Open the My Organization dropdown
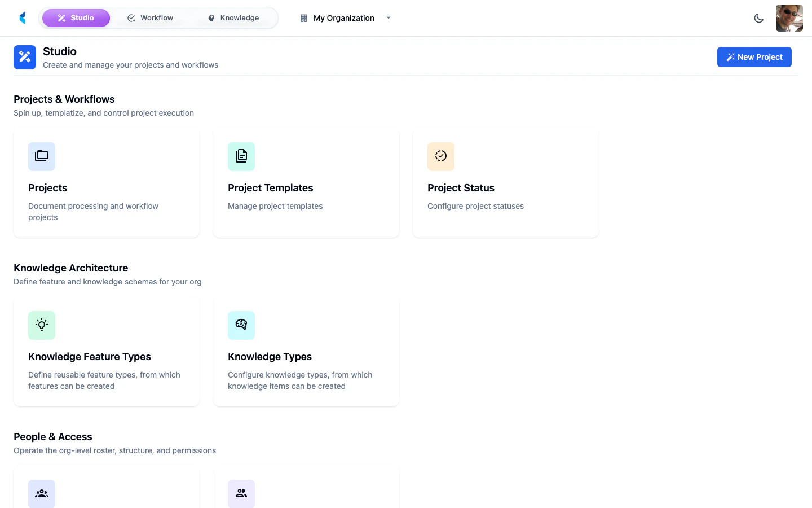 coord(388,18)
